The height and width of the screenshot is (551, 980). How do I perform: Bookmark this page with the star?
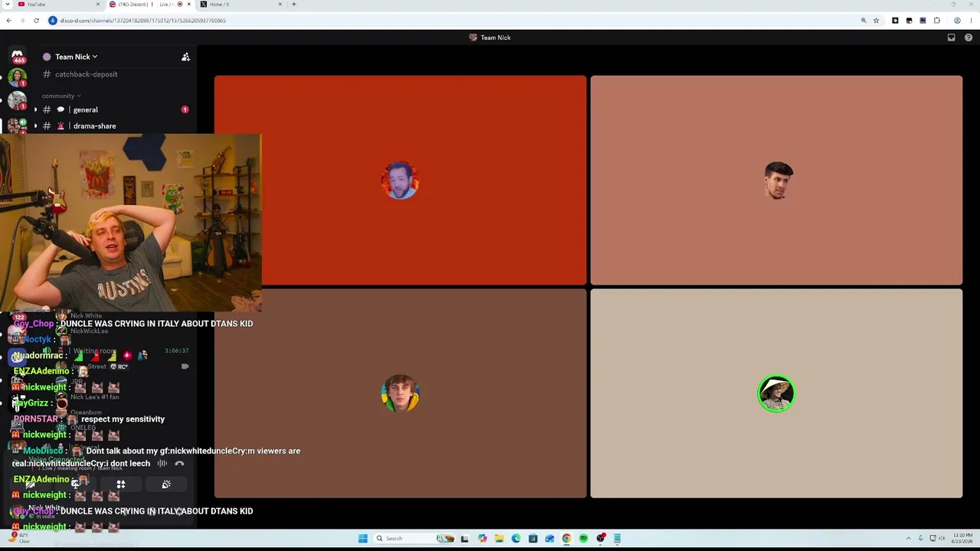(877, 21)
